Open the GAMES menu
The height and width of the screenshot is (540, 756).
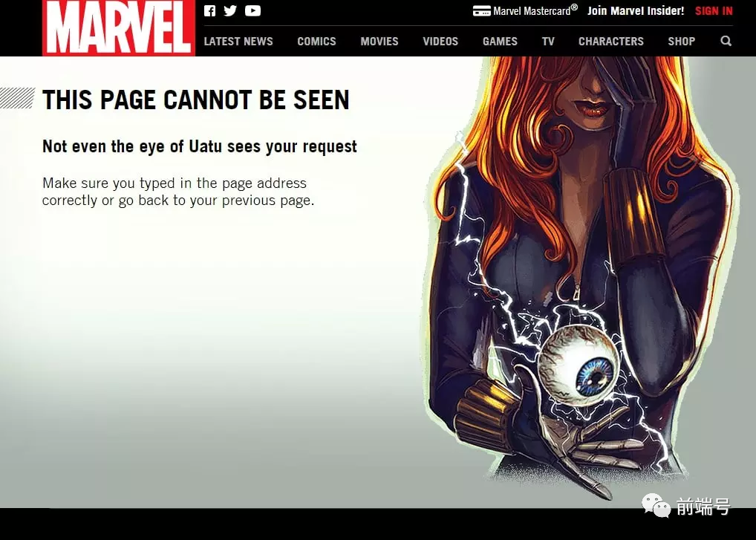click(500, 42)
